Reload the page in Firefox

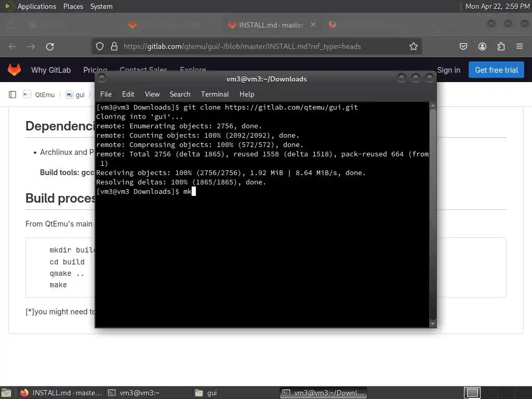pyautogui.click(x=50, y=46)
